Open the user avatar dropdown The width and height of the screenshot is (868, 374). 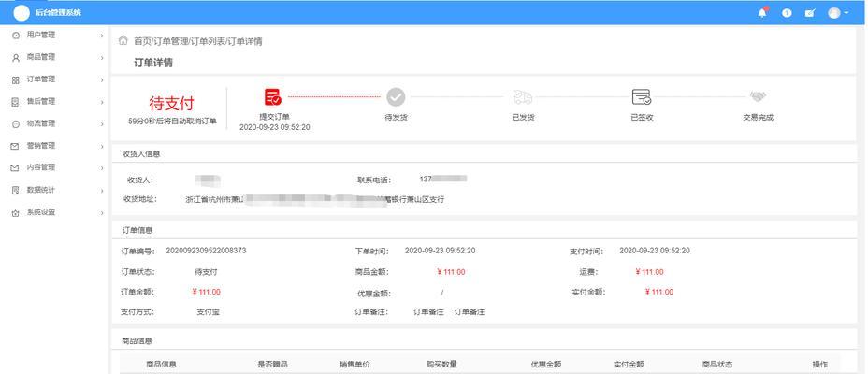pyautogui.click(x=837, y=13)
